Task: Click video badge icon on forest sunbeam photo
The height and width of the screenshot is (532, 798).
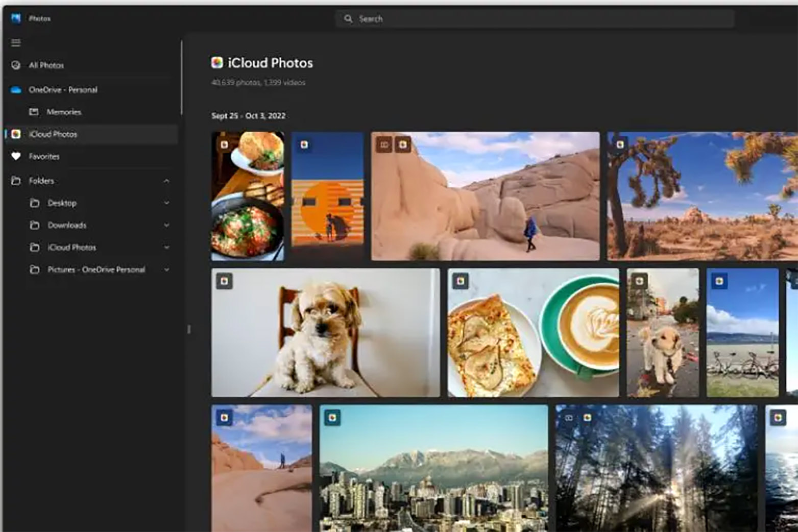Action: 569,418
